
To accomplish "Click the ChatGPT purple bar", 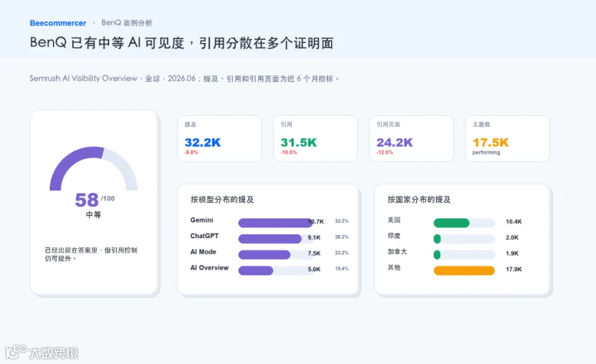I will click(270, 239).
